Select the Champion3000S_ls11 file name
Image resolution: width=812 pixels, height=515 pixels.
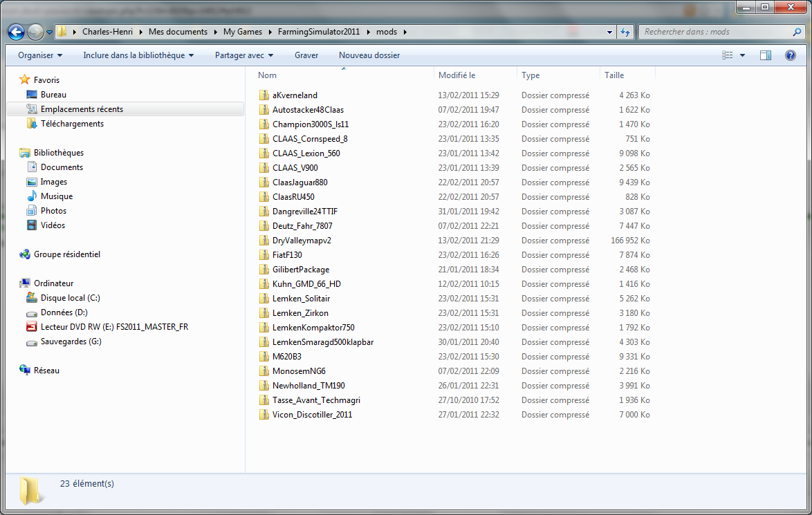click(x=311, y=124)
